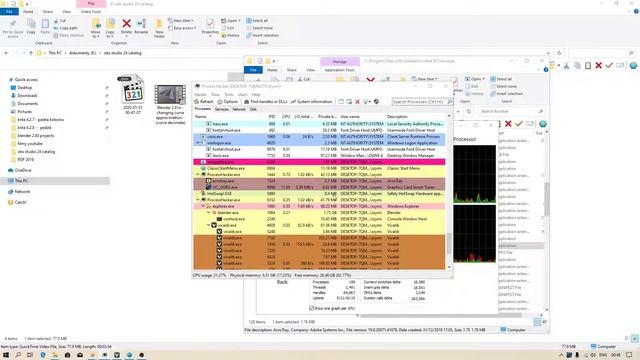Image resolution: width=640 pixels, height=360 pixels.
Task: Click green checkmark in second Explorer's quick toolbar
Action: tap(609, 65)
